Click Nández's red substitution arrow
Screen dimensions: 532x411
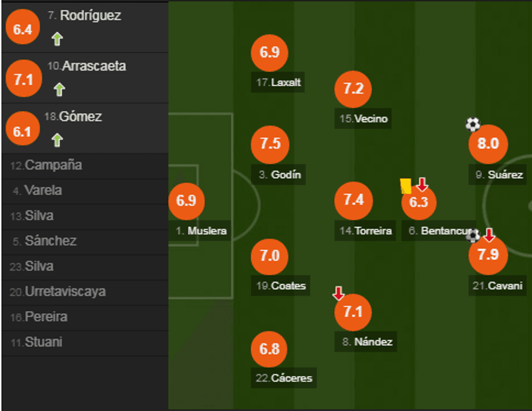point(338,294)
